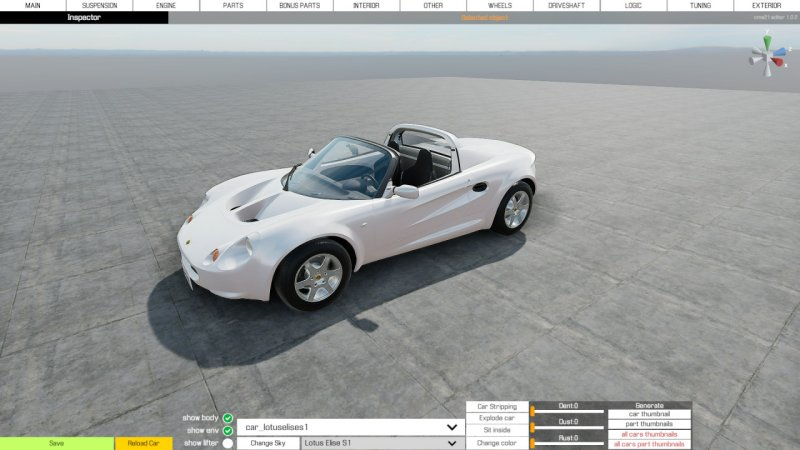Open the SUSPENSION tab
Image resolution: width=800 pixels, height=450 pixels.
coord(99,6)
